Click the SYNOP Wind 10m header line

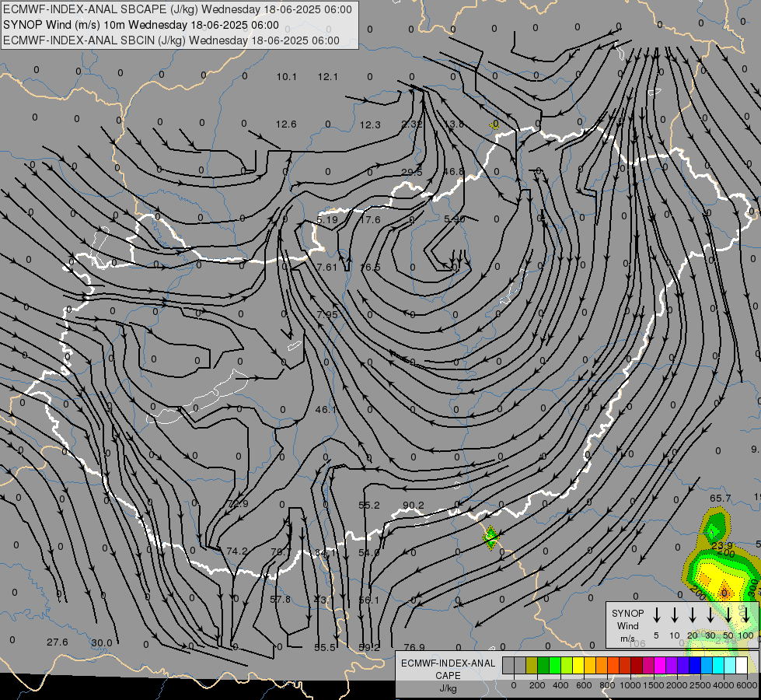[141, 25]
